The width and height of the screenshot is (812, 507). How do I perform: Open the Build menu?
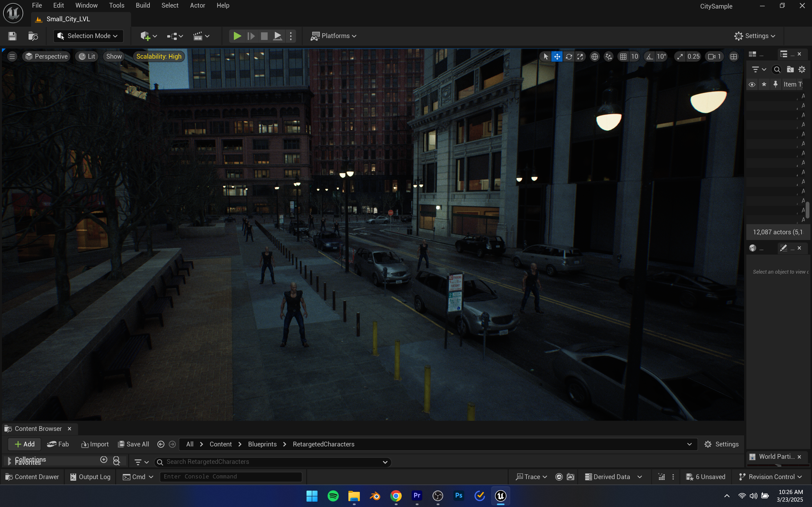[142, 5]
